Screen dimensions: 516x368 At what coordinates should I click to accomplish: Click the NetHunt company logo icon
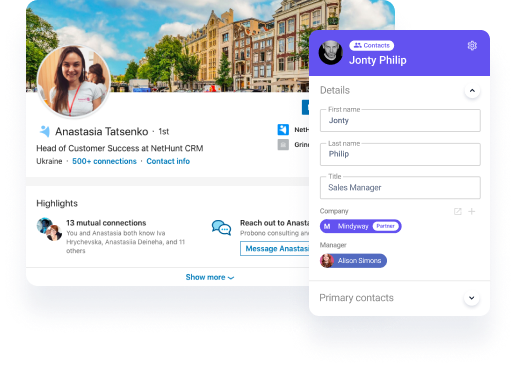[x=283, y=129]
